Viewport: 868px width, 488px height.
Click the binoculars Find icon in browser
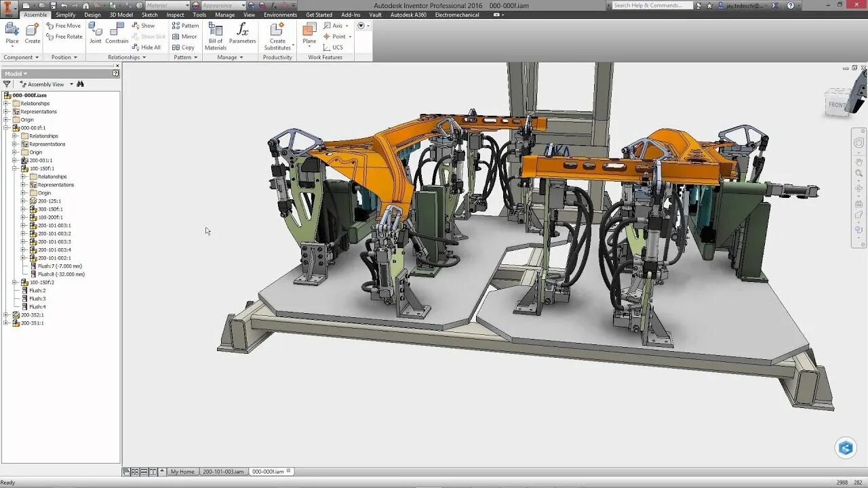pos(80,84)
